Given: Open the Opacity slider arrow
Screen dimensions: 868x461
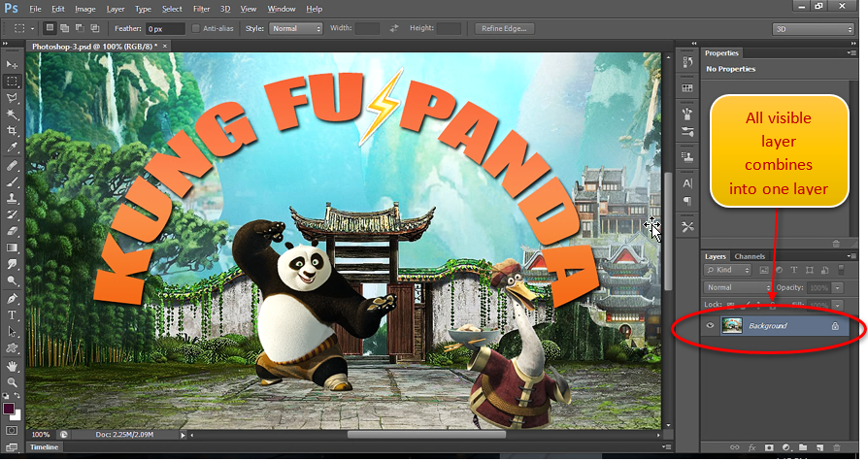Looking at the screenshot, I should point(838,288).
